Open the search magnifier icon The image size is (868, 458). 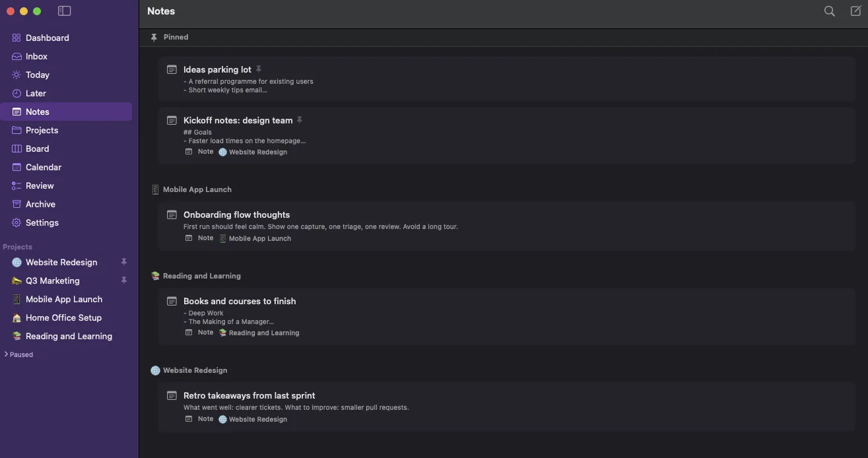tap(830, 11)
